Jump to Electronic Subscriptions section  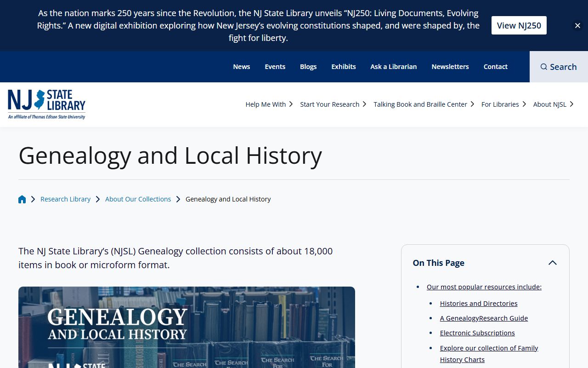[477, 333]
